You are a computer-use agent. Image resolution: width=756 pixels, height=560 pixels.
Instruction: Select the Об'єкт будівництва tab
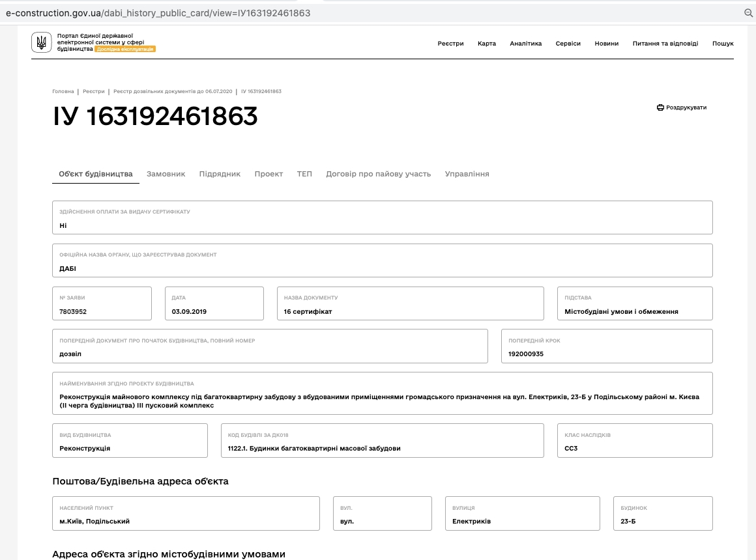pyautogui.click(x=95, y=174)
